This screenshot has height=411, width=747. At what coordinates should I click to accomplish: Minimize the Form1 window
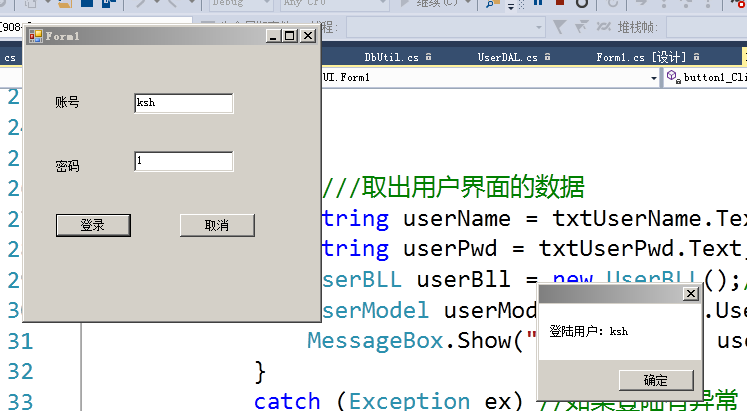pyautogui.click(x=273, y=36)
